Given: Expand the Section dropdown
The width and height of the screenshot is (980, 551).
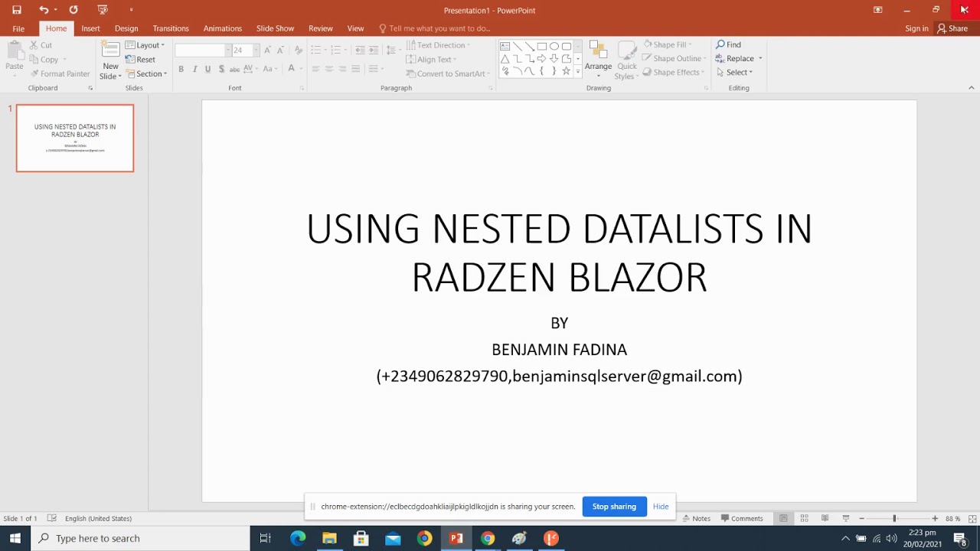Looking at the screenshot, I should click(146, 74).
